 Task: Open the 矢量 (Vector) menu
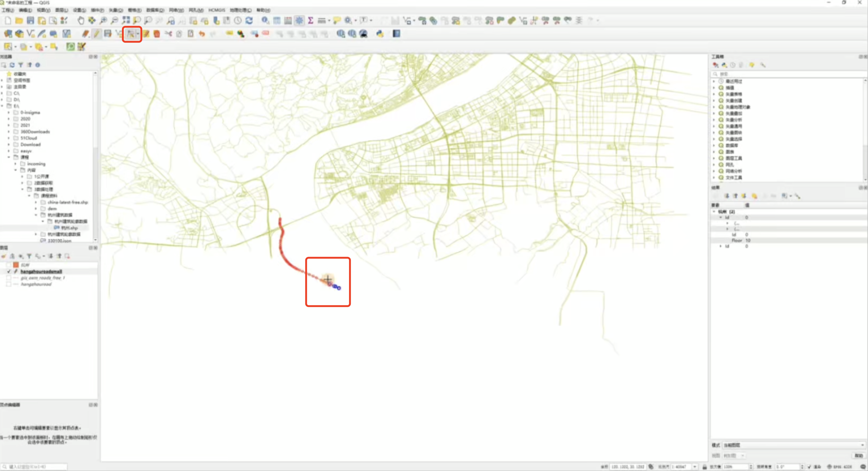[116, 10]
